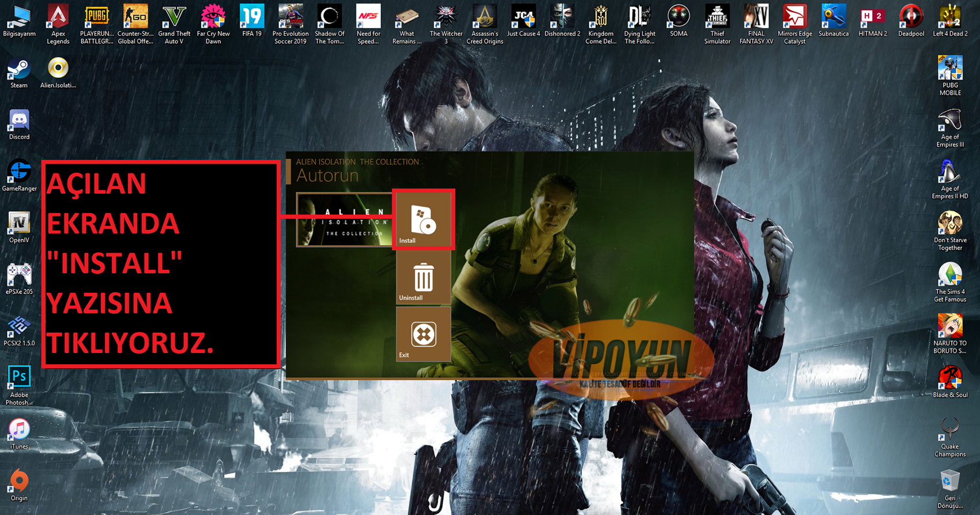Image resolution: width=980 pixels, height=515 pixels.
Task: Select the Mirrors Edge Catalyst icon
Action: click(795, 24)
